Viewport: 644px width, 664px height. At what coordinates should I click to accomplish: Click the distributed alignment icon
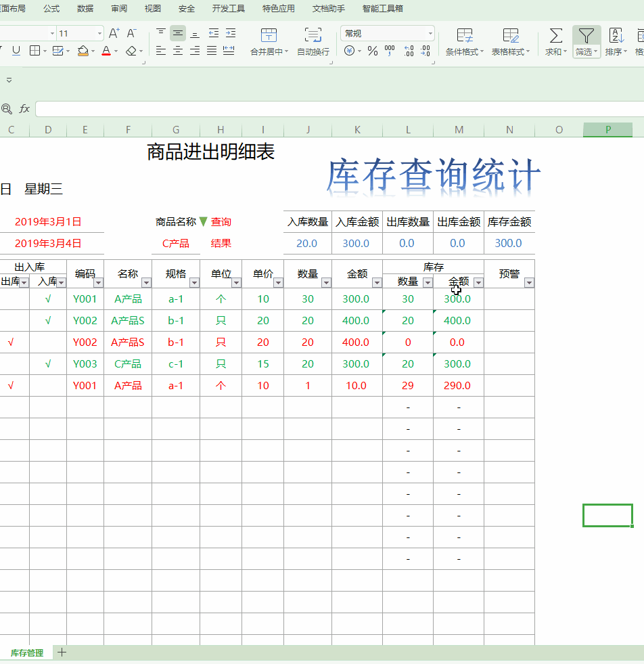click(x=229, y=51)
